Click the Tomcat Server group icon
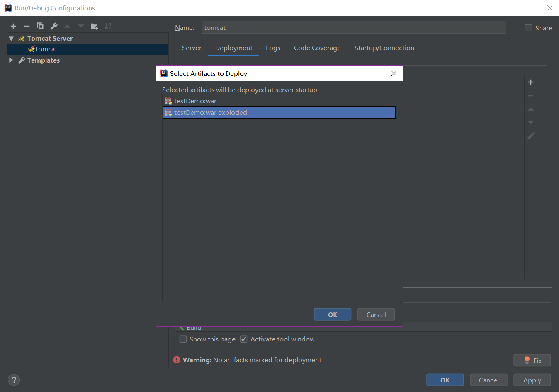The image size is (559, 392). pyautogui.click(x=22, y=39)
